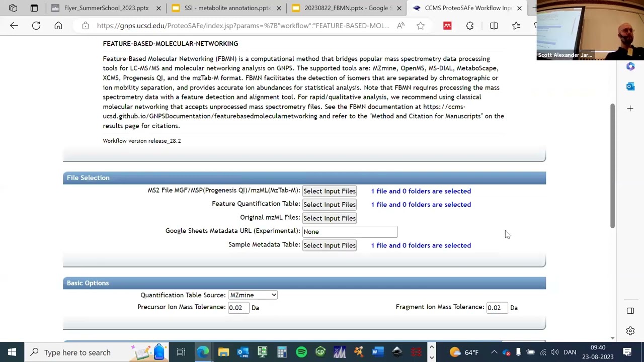
Task: Select Input Files for MS2 File MGF
Action: (x=330, y=191)
